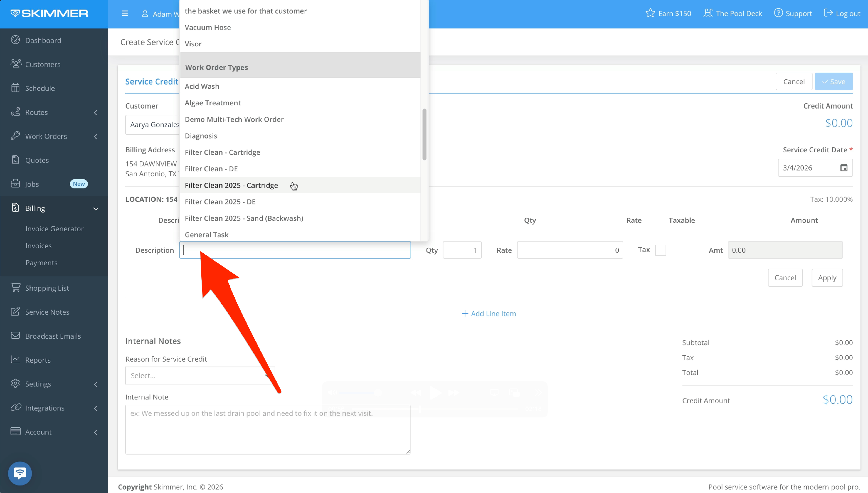The height and width of the screenshot is (493, 868).
Task: Click the Dashboard sidebar icon
Action: click(15, 40)
